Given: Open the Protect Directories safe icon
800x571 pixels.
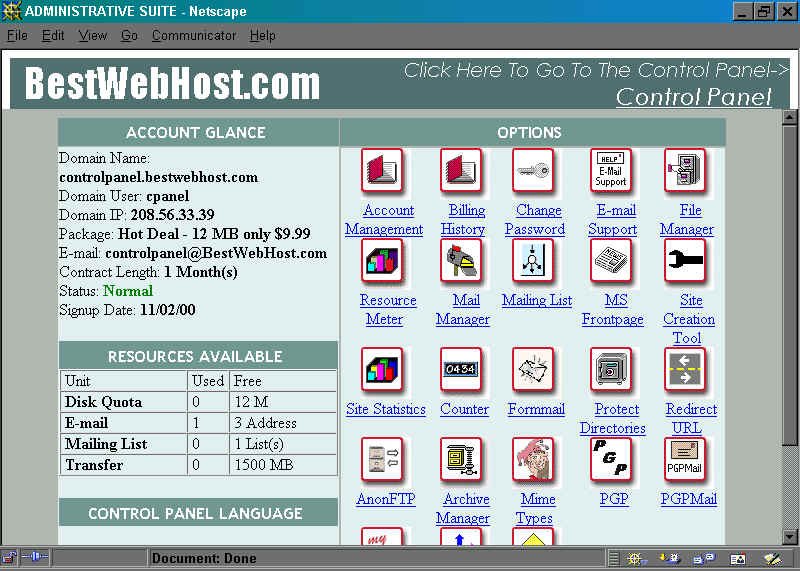Looking at the screenshot, I should click(x=611, y=369).
